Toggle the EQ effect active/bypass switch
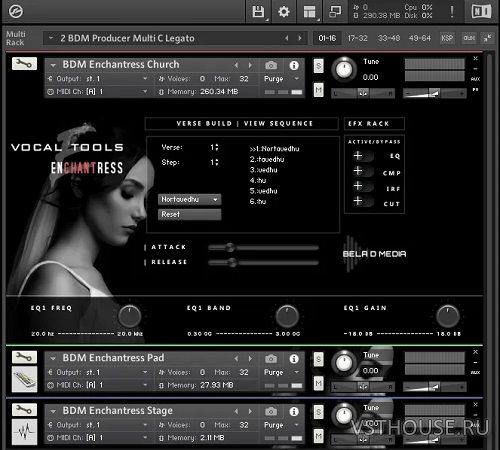 coord(362,156)
